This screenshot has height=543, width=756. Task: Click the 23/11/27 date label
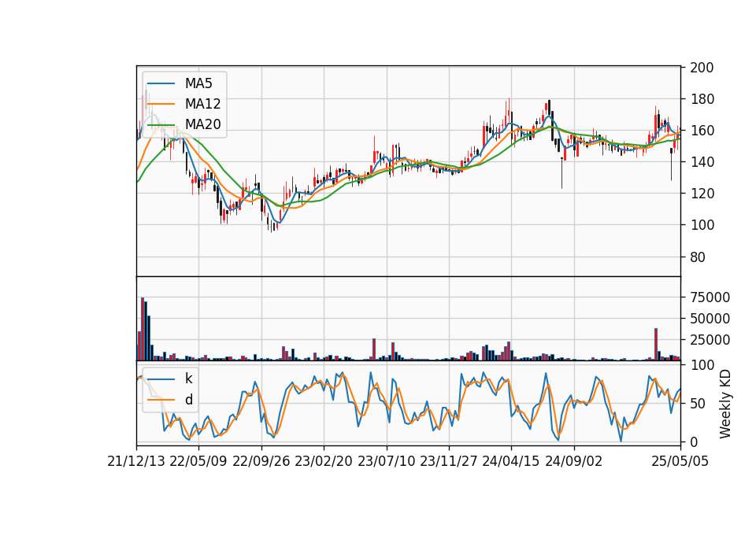point(449,461)
